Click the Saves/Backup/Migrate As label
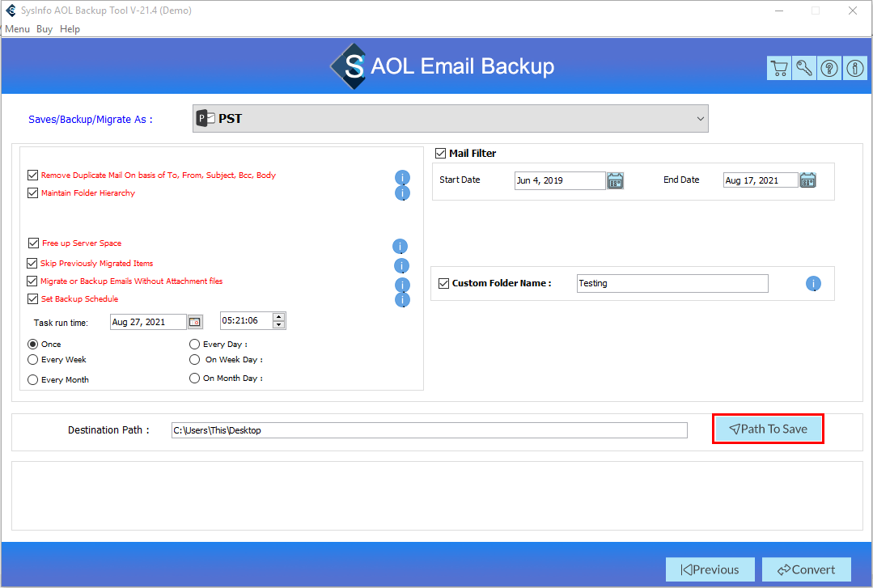Screen dimensions: 873x588 [90, 119]
